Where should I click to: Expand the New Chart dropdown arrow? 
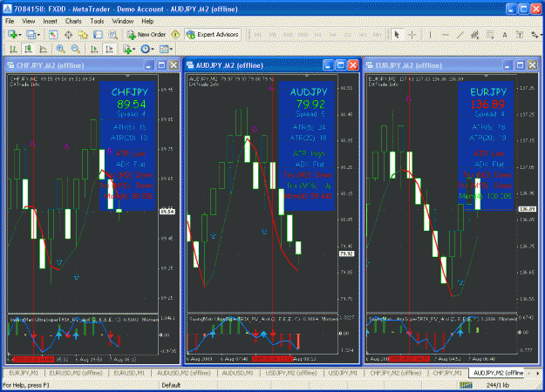pyautogui.click(x=20, y=35)
